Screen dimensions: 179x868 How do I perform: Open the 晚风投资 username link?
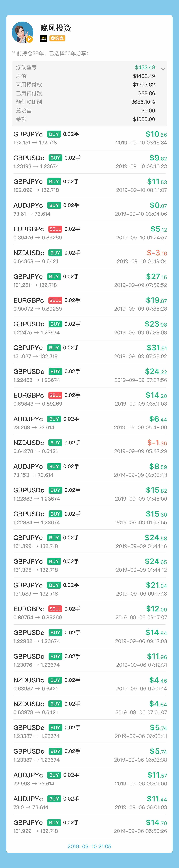point(56,28)
